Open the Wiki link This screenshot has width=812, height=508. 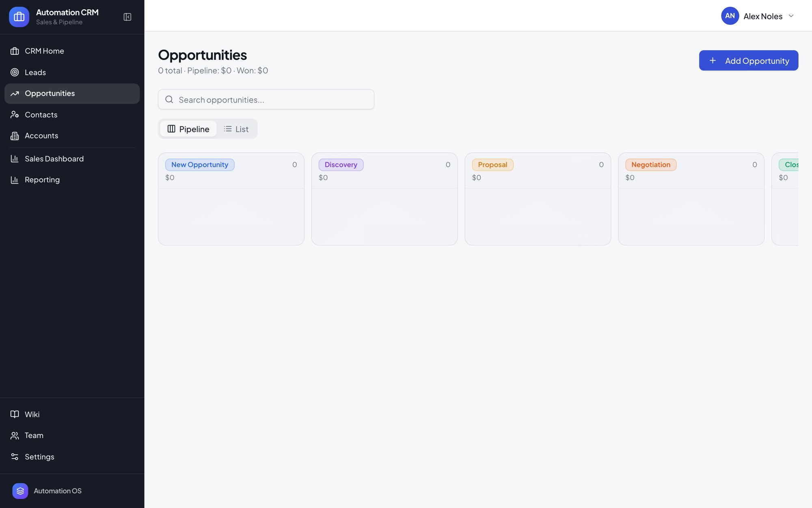(72, 414)
